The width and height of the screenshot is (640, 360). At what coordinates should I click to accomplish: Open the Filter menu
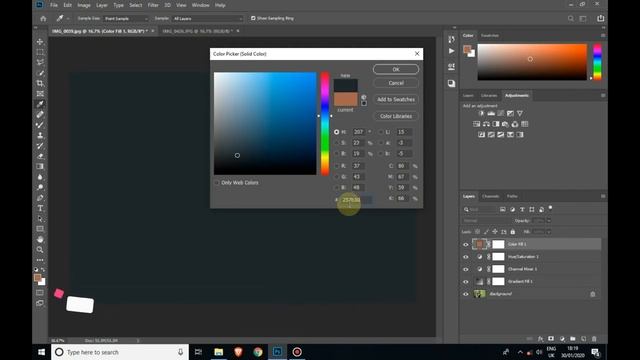(153, 5)
